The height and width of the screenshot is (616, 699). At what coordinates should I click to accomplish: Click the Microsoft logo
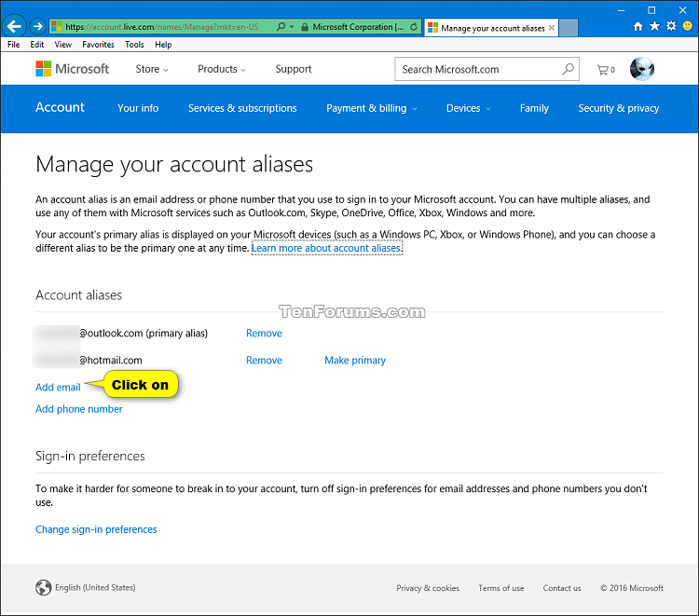click(x=72, y=69)
